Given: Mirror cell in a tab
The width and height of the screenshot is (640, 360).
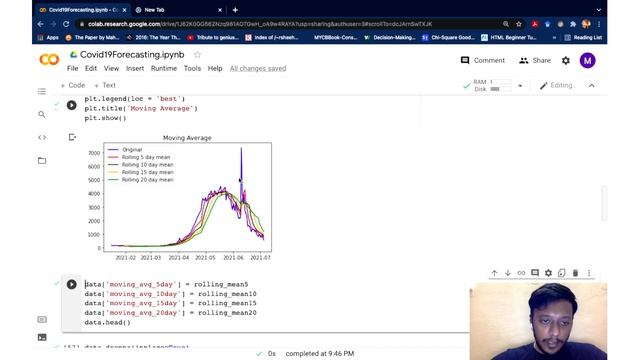Looking at the screenshot, I should 562,273.
